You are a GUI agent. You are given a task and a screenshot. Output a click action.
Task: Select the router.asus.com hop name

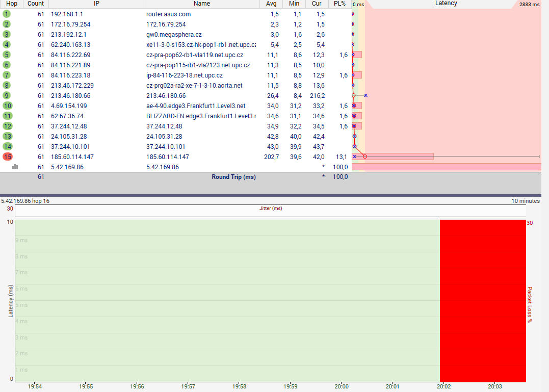168,14
